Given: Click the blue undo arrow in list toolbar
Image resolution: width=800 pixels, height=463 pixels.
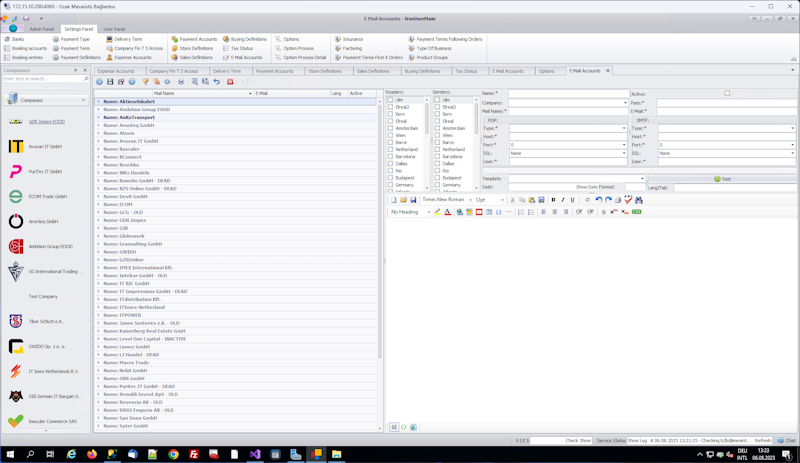Looking at the screenshot, I should pyautogui.click(x=217, y=82).
